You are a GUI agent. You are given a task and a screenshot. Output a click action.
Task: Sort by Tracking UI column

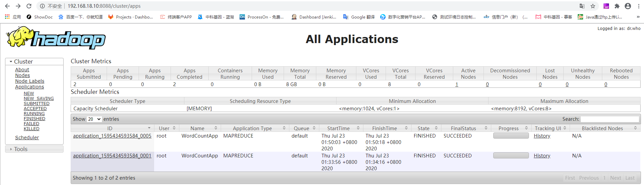pos(550,128)
